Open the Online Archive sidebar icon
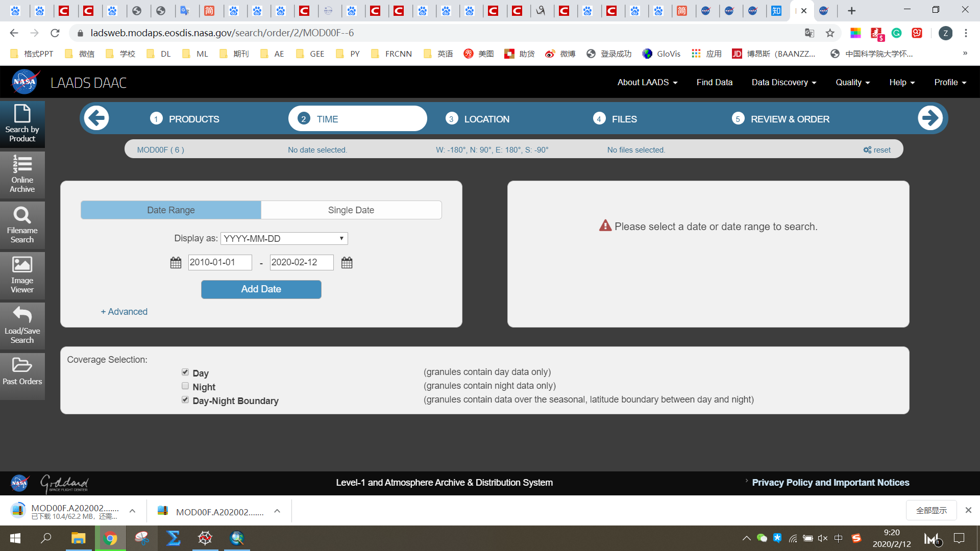This screenshot has height=551, width=980. tap(22, 164)
